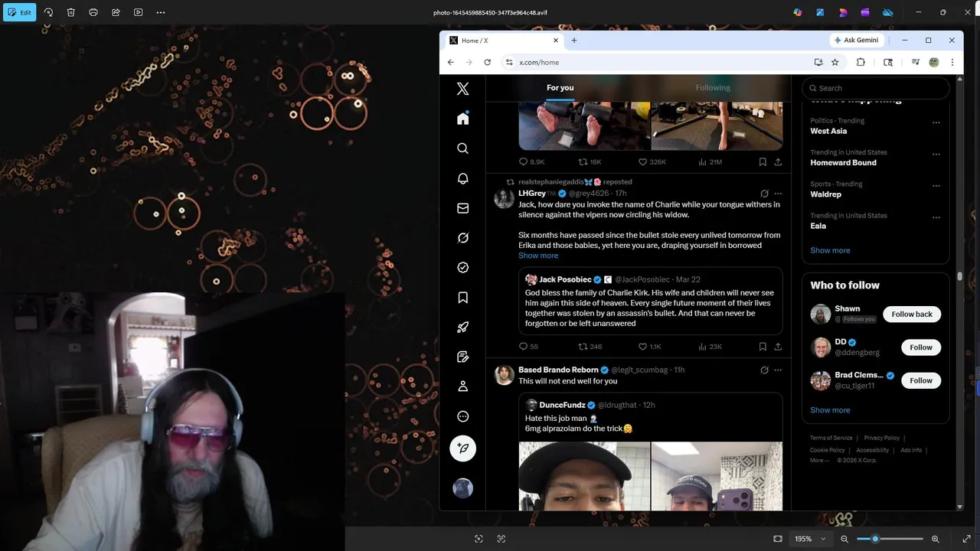Open Profile person icon in X sidebar
The height and width of the screenshot is (551, 980).
tap(462, 386)
